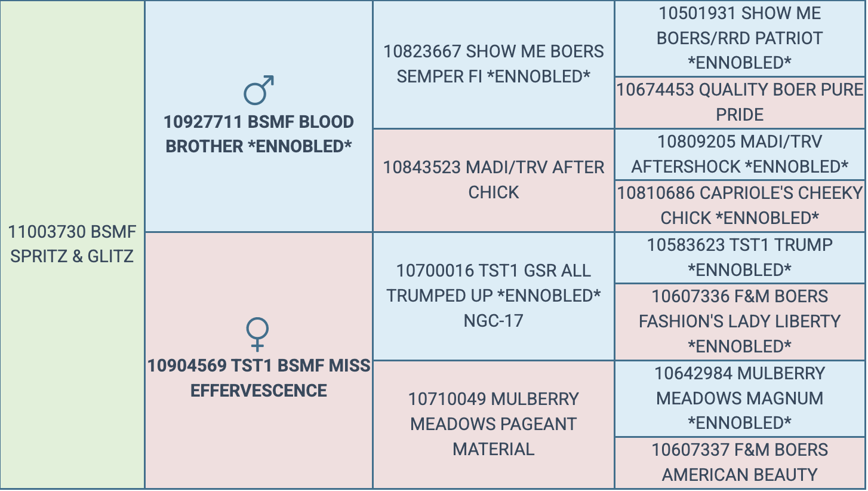View Show Me Boers/RRD Patriot ancestor
This screenshot has height=491, width=868.
pos(739,38)
